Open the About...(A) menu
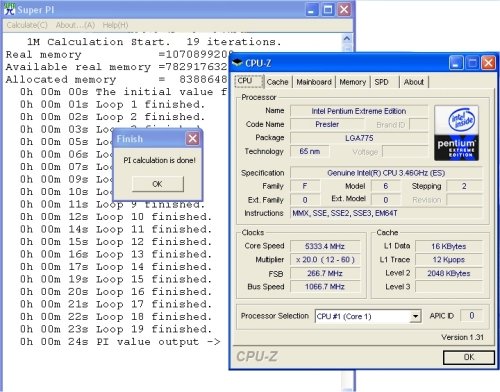The image size is (500, 392). point(75,25)
